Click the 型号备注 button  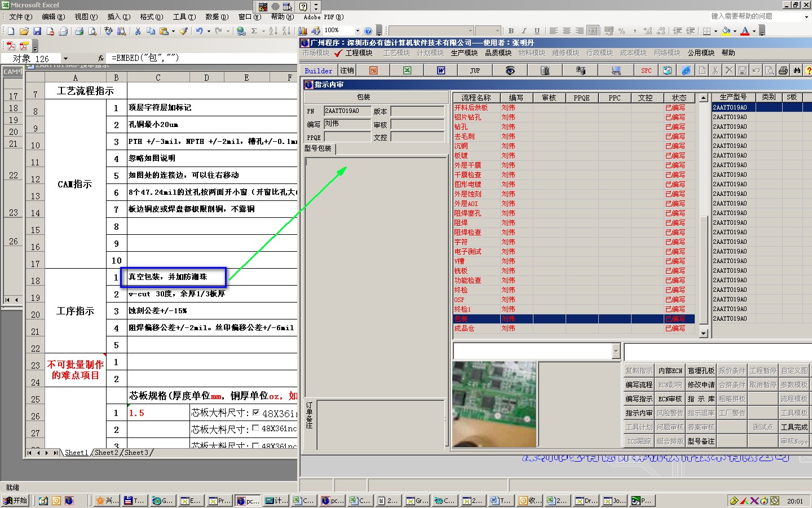(701, 441)
